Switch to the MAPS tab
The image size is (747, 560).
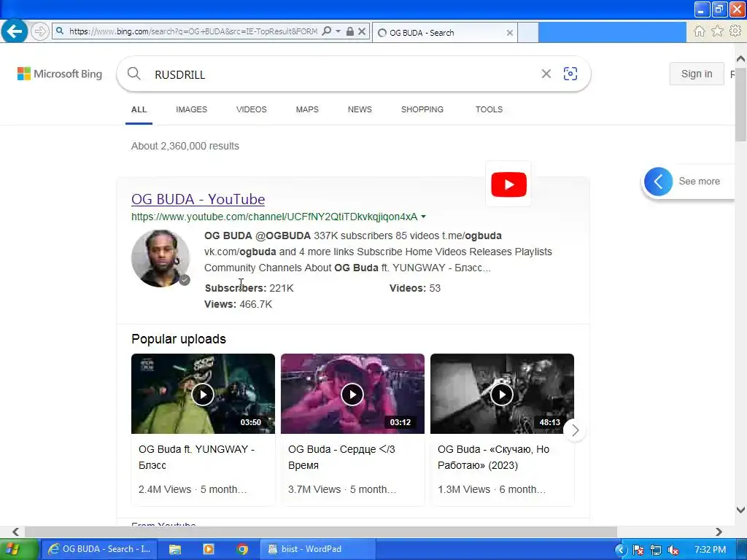point(307,109)
